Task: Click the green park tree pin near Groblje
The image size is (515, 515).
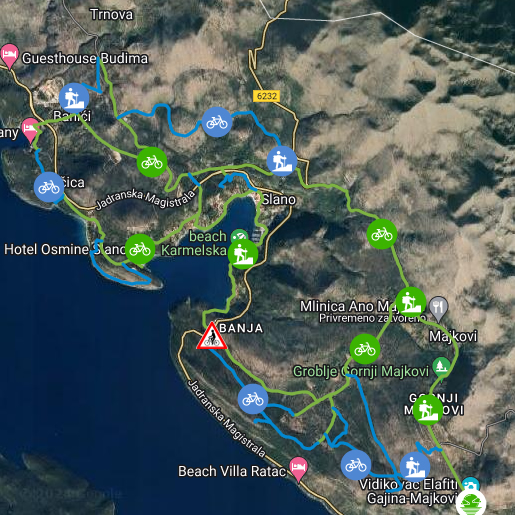Action: [x=441, y=368]
